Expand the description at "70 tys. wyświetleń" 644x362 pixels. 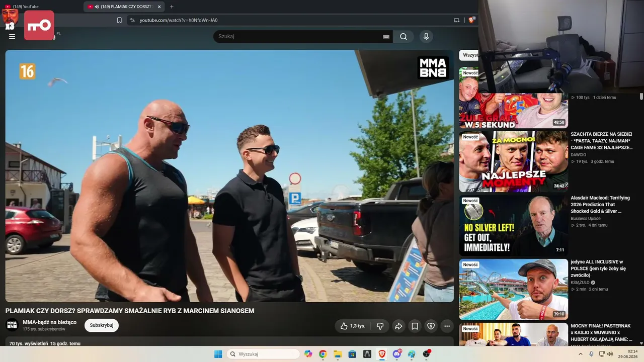tap(45, 343)
